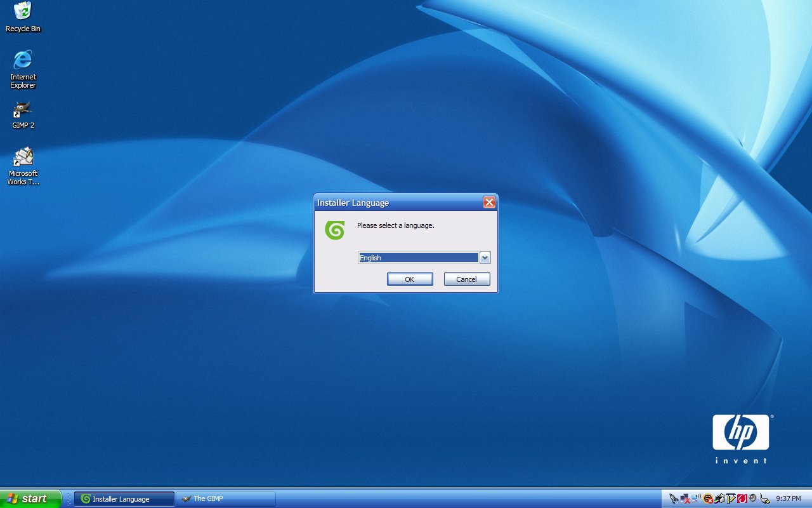Switch to Installer Language taskbar button
Screen dimensions: 812x508
tap(124, 499)
